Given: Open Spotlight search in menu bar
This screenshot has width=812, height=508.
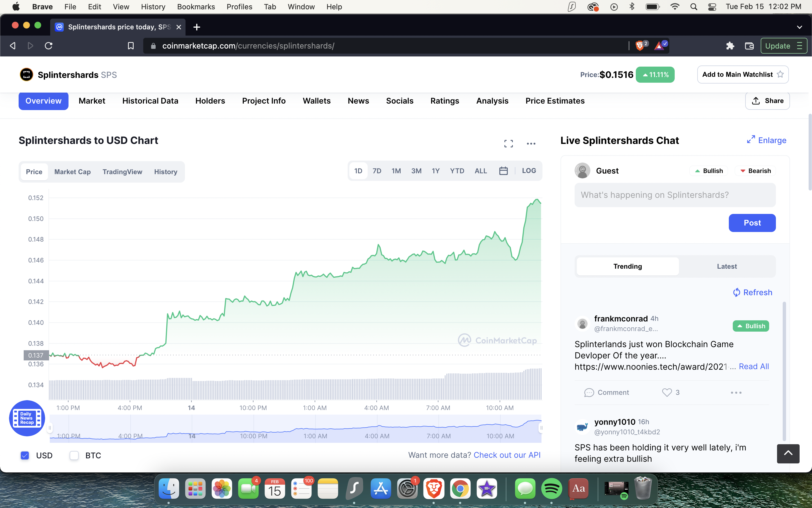Looking at the screenshot, I should (x=694, y=7).
